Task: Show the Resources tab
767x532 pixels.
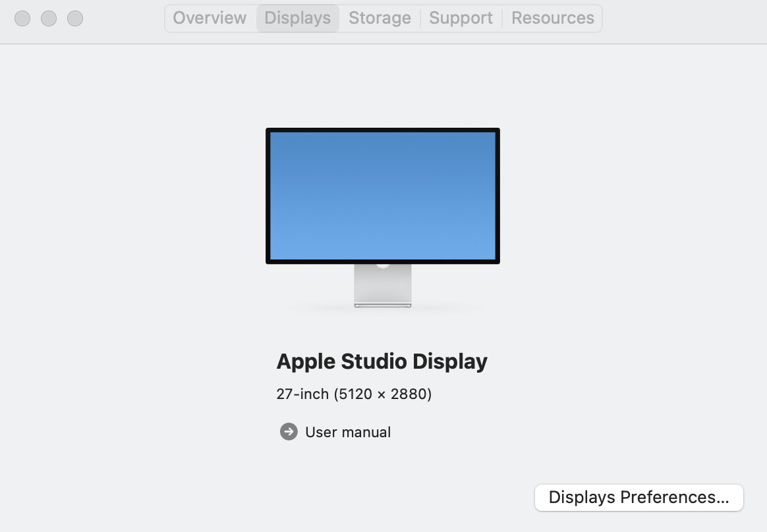Action: 552,18
